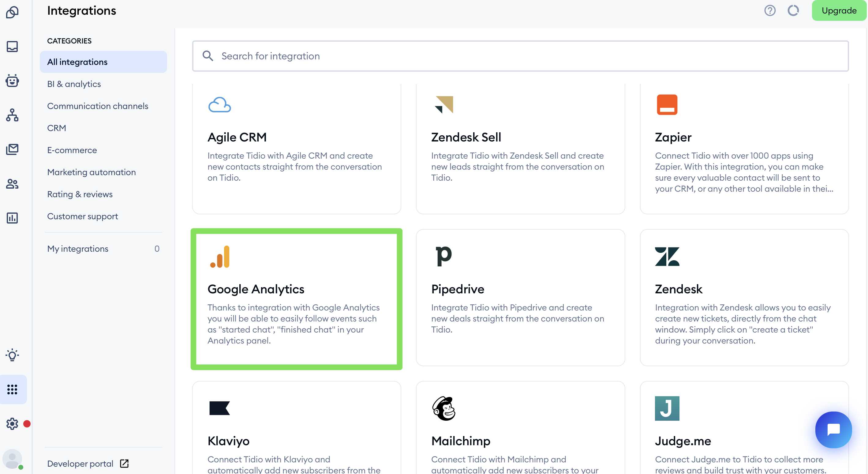Click the magnifier search icon
This screenshot has width=868, height=474.
pyautogui.click(x=208, y=56)
